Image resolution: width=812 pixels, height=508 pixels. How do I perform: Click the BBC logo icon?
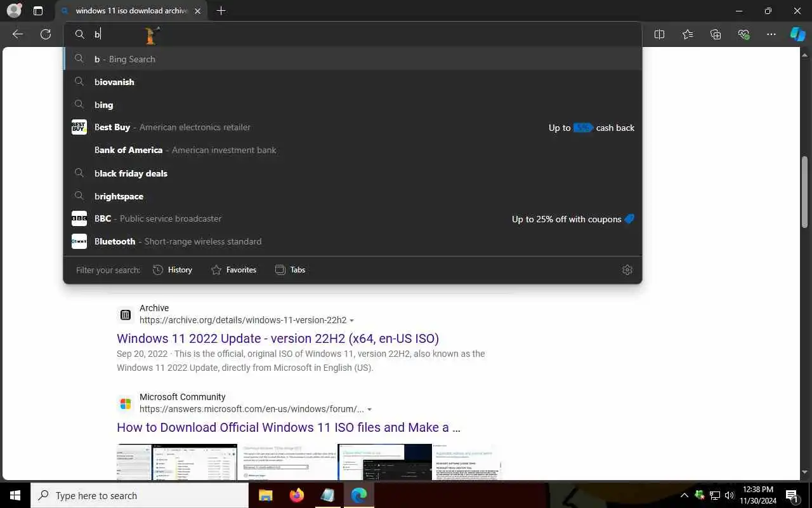coord(79,218)
